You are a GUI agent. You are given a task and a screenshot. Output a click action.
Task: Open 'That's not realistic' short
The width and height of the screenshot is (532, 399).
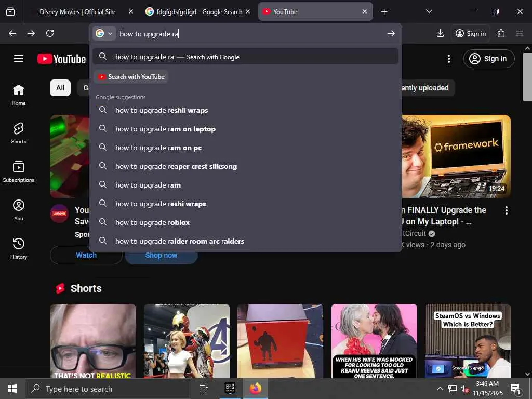click(x=92, y=341)
